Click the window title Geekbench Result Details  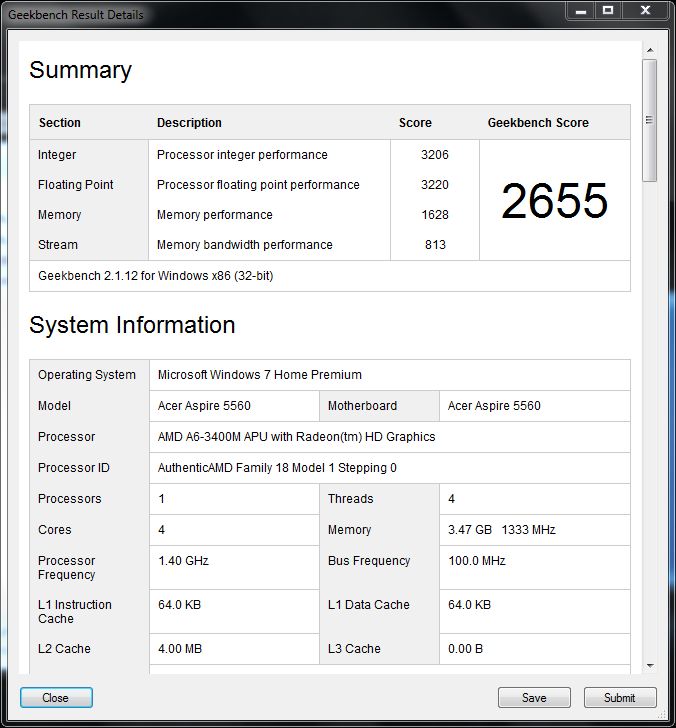click(76, 15)
